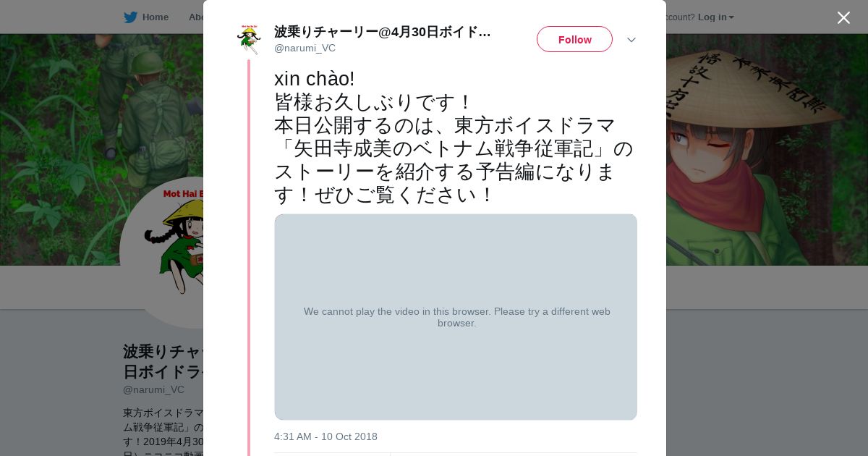Open the partially hidden About menu item
868x456 pixels.
pos(195,17)
